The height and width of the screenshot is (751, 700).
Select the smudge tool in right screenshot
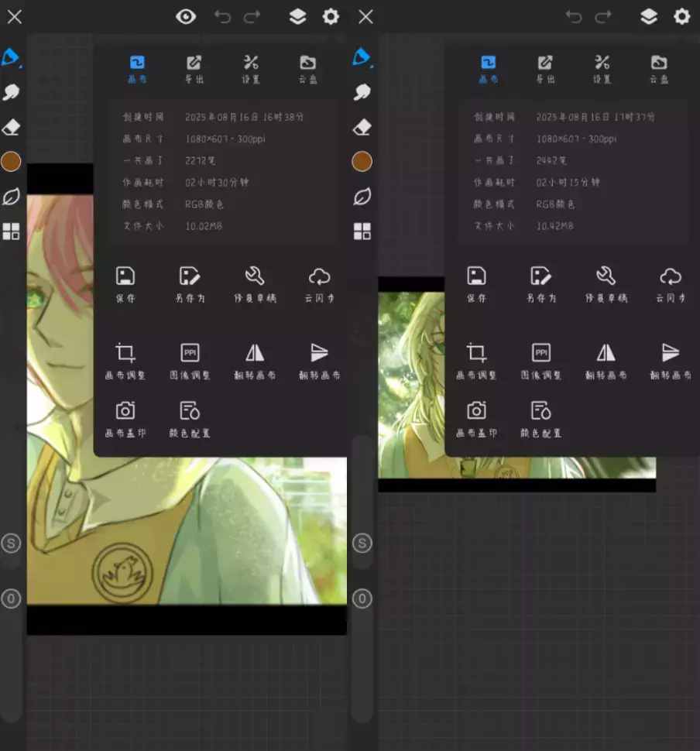pos(362,92)
